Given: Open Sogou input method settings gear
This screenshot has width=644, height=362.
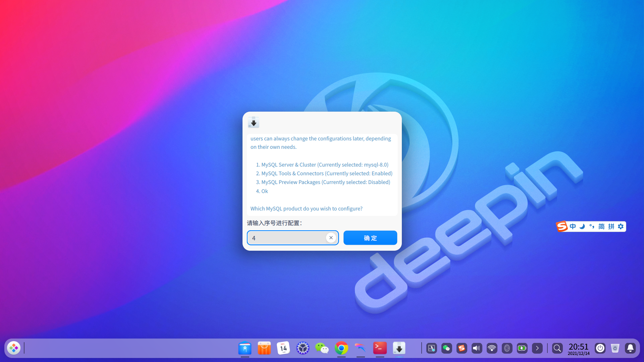Looking at the screenshot, I should (x=621, y=226).
